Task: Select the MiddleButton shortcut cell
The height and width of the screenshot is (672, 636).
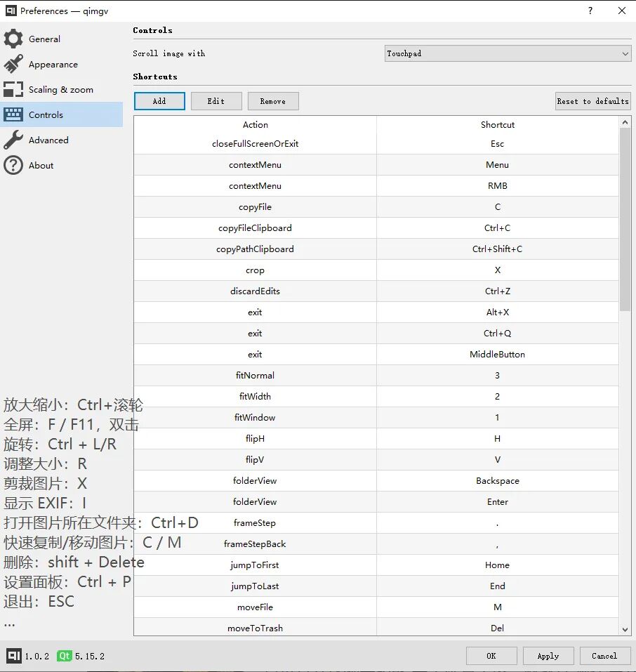Action: pos(497,354)
